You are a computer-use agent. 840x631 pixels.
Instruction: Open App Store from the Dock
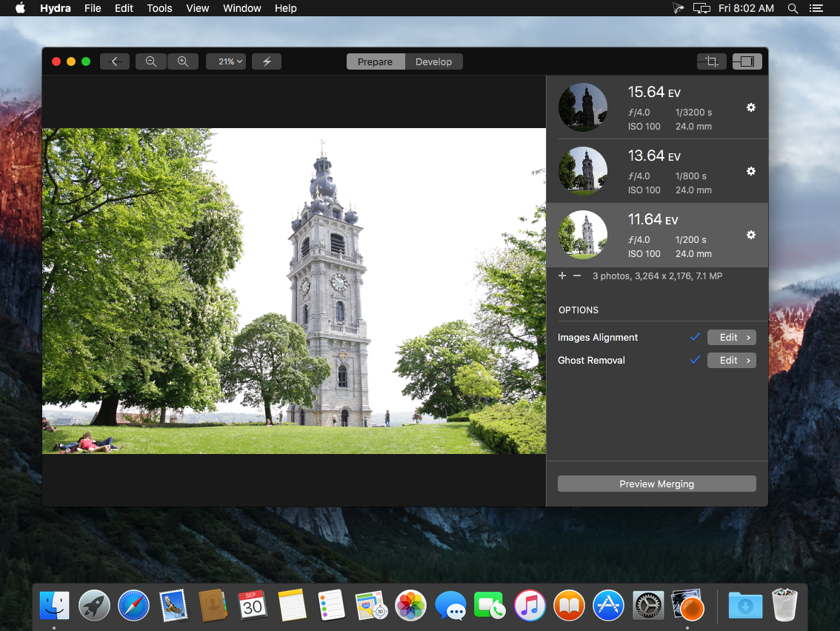tap(609, 606)
